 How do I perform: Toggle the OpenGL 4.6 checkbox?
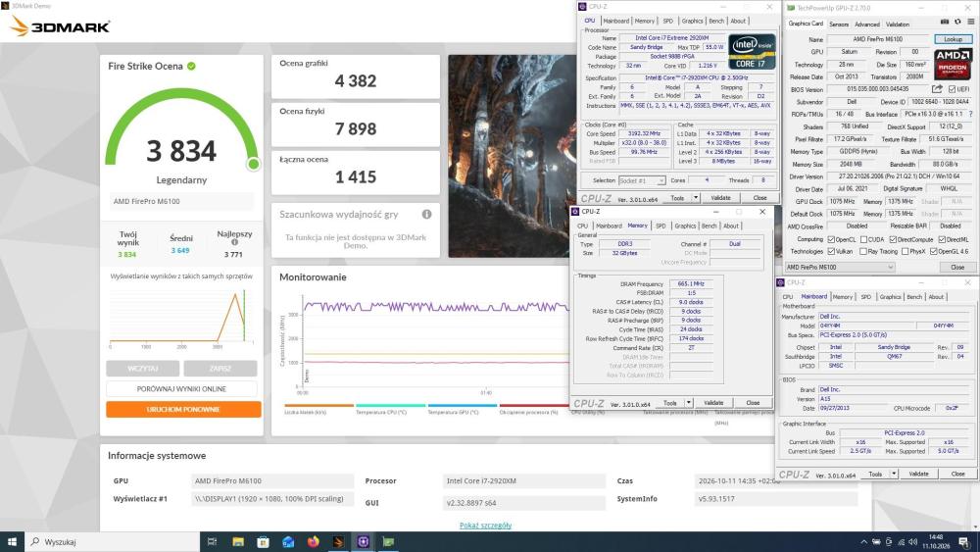(933, 251)
